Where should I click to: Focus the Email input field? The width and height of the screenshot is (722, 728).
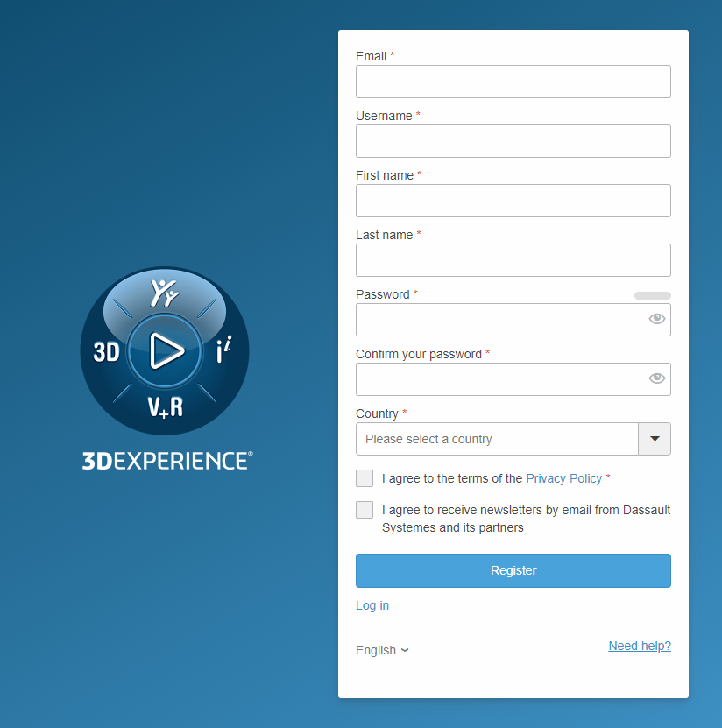point(513,81)
